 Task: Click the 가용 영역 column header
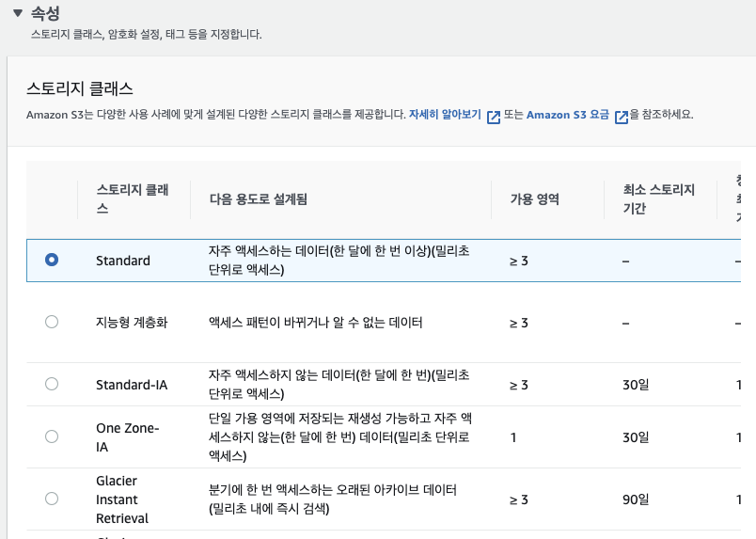535,198
